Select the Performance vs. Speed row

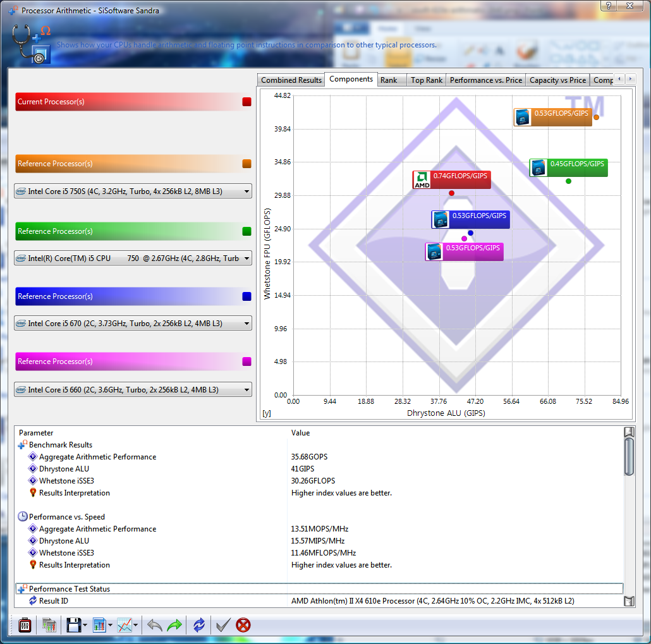(x=319, y=516)
